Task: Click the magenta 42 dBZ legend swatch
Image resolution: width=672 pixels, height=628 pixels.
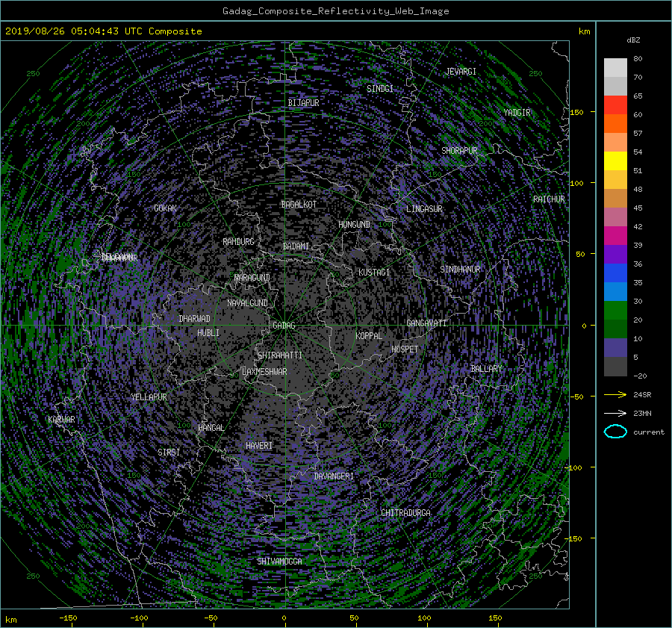Action: tap(615, 235)
